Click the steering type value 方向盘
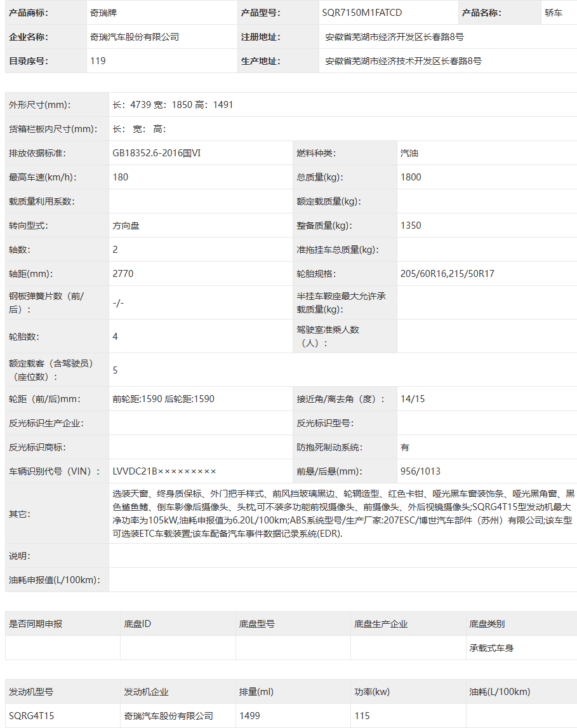This screenshot has height=728, width=577. tap(126, 226)
